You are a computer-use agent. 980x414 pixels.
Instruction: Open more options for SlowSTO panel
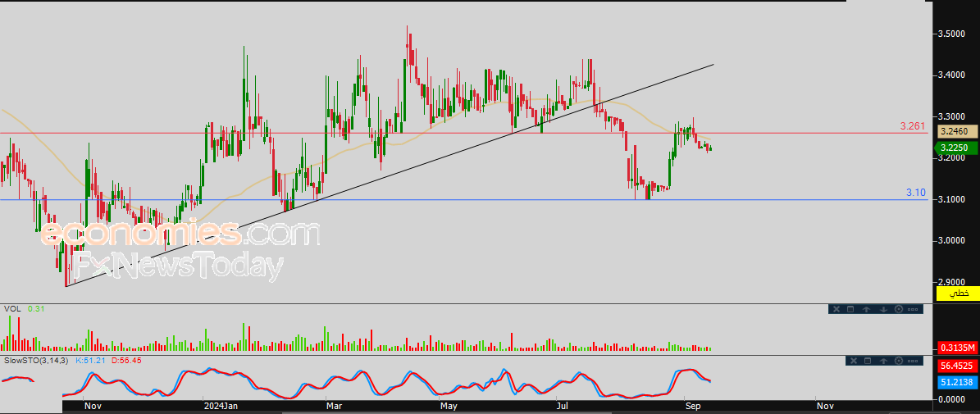point(913,361)
